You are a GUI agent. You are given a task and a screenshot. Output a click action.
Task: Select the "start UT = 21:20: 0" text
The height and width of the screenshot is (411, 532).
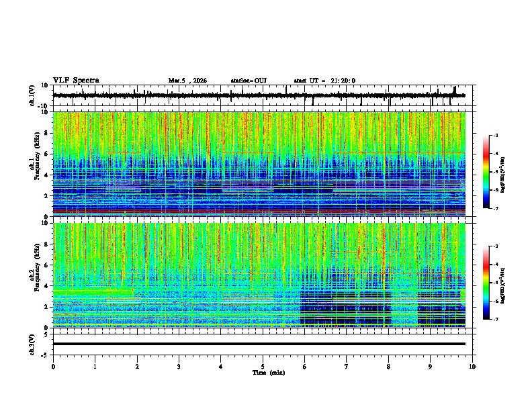tap(324, 81)
